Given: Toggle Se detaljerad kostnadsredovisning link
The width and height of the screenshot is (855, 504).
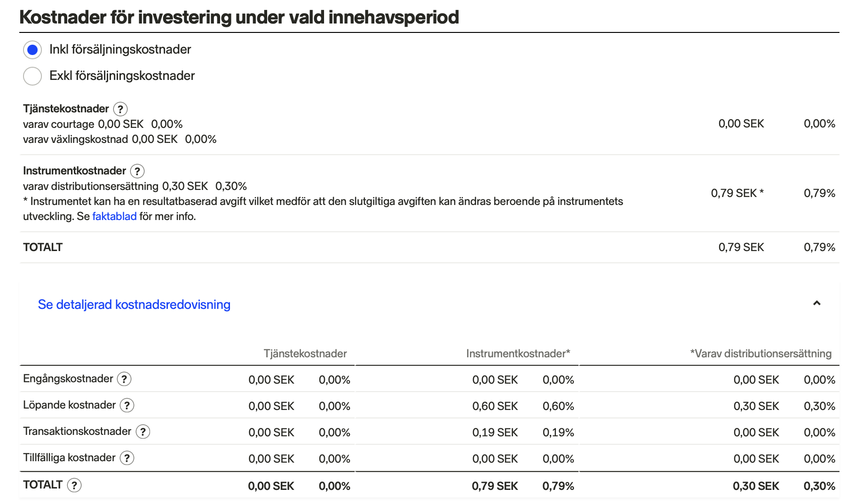Looking at the screenshot, I should (134, 305).
